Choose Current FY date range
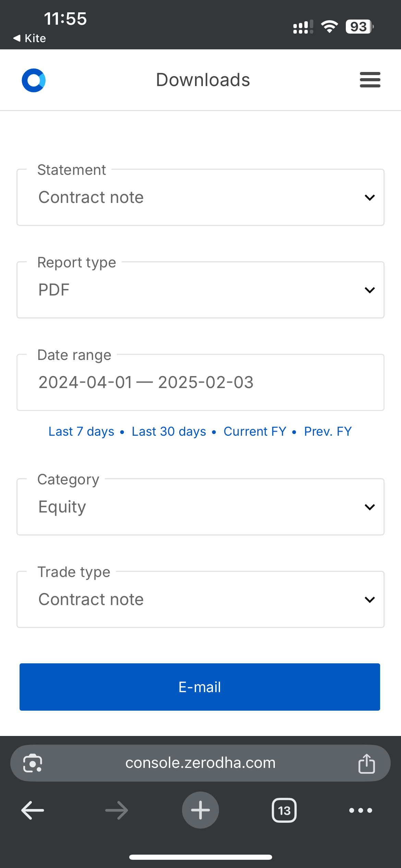The height and width of the screenshot is (868, 401). coord(255,431)
